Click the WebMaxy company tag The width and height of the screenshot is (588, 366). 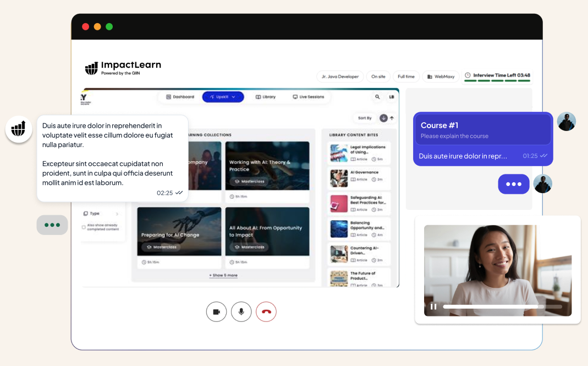[x=441, y=77]
